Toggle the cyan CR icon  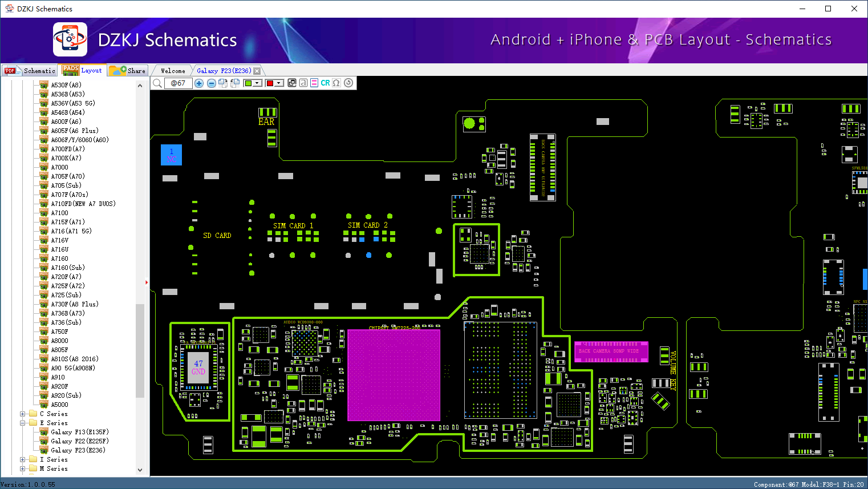tap(325, 83)
